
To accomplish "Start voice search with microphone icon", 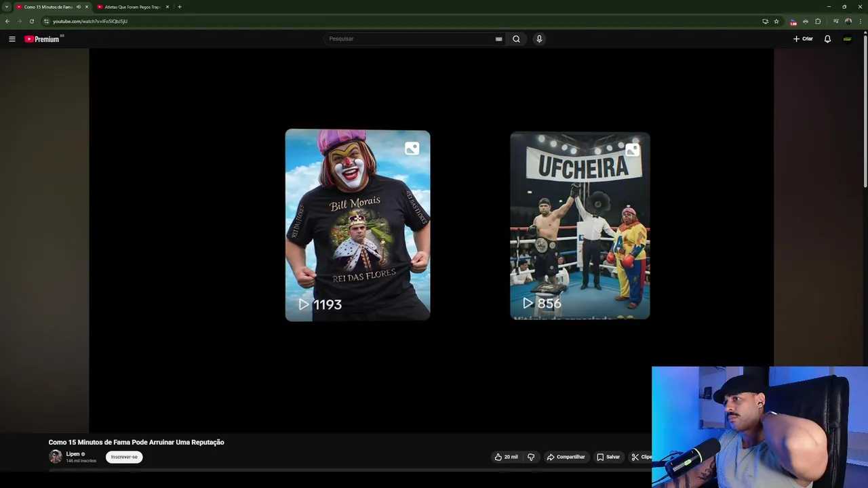I will tap(539, 39).
